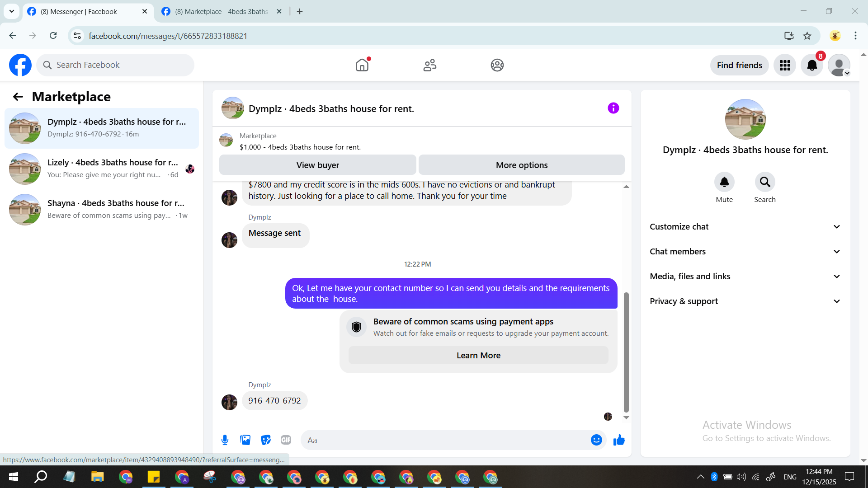
Task: Bookmark this page with the star
Action: coord(807,36)
